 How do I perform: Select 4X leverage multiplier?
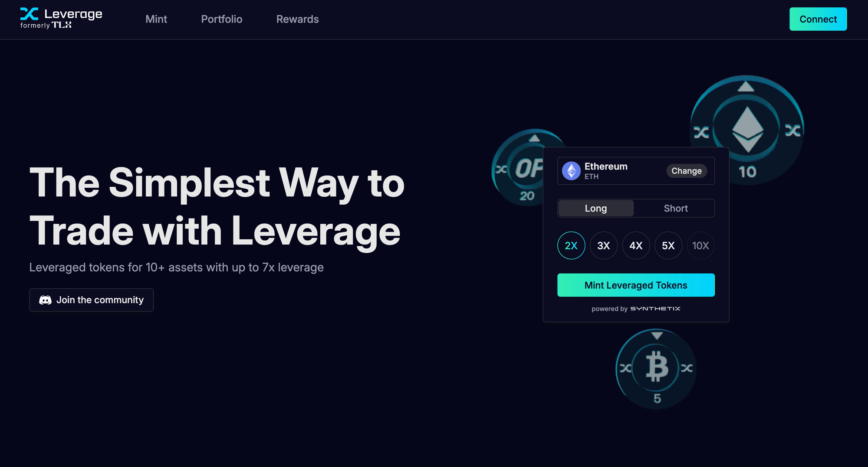(x=636, y=246)
